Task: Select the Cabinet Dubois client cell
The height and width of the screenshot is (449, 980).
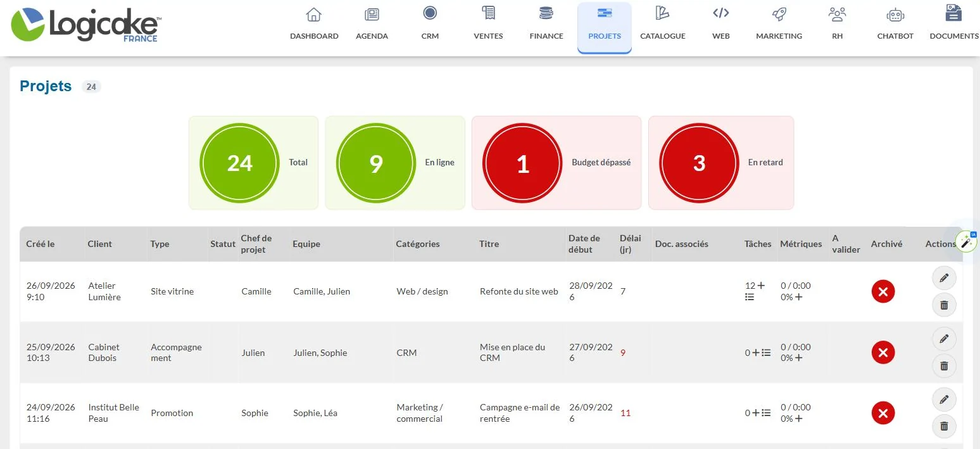Action: [x=104, y=352]
